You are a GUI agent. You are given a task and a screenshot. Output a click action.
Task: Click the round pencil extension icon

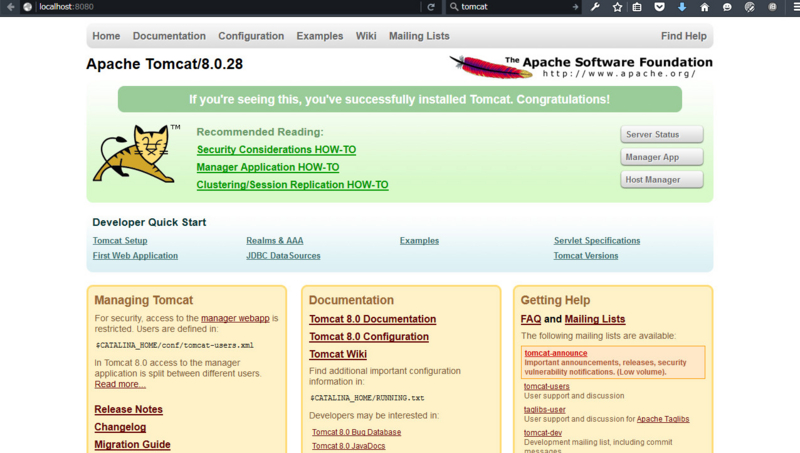749,7
